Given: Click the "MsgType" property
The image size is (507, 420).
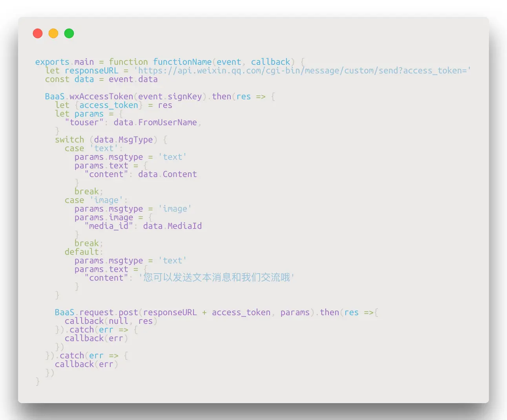Looking at the screenshot, I should tap(136, 140).
